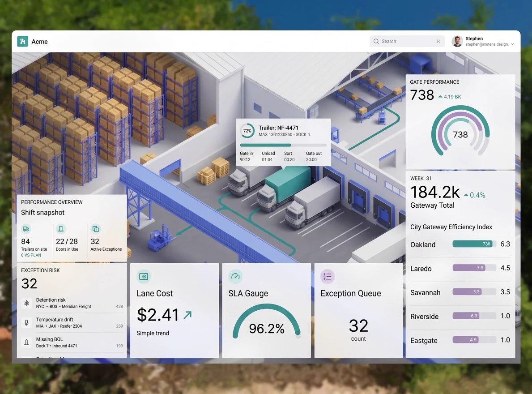The width and height of the screenshot is (532, 394).
Task: Click the Active Exceptions icon
Action: 96,229
